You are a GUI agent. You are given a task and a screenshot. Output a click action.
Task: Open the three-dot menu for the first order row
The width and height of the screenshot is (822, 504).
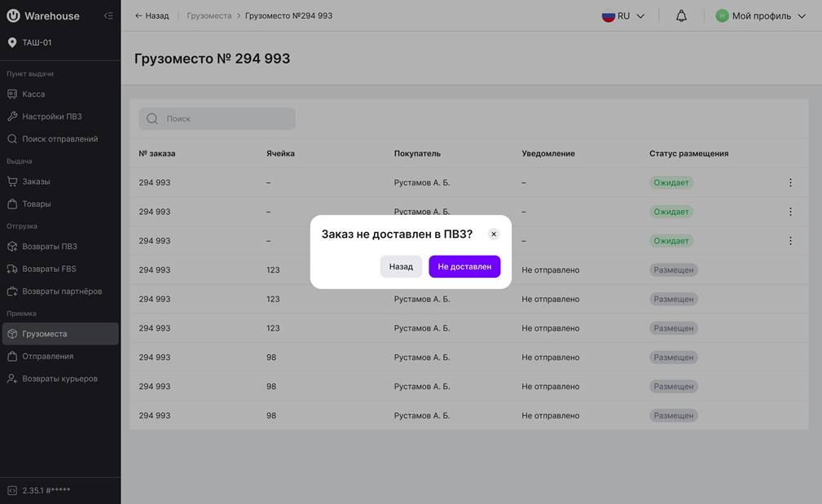click(790, 182)
